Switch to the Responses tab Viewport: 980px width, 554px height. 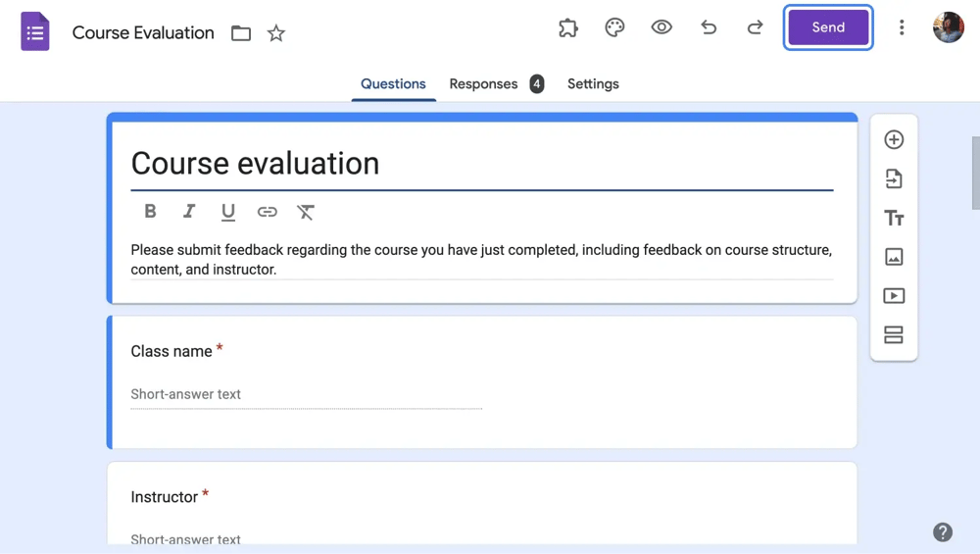pyautogui.click(x=483, y=84)
